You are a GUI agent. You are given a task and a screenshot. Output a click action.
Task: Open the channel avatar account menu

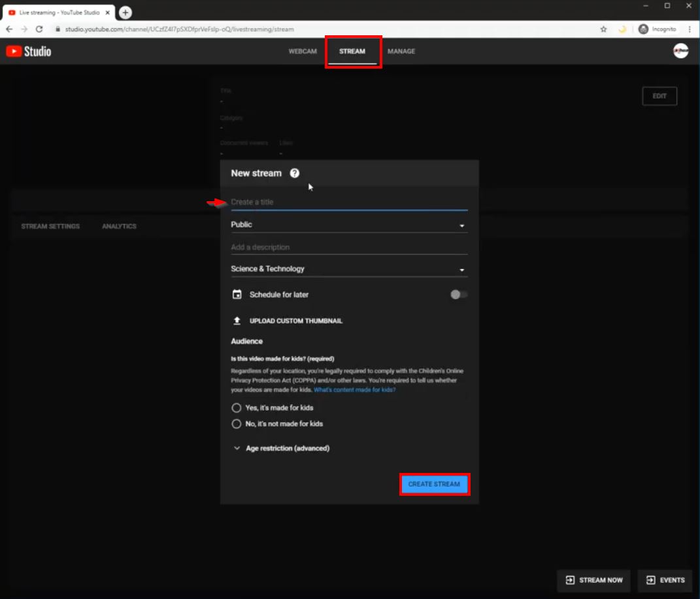click(681, 51)
